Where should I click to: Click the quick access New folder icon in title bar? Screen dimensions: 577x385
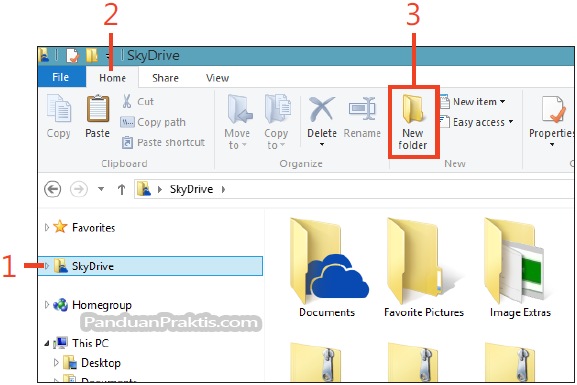[92, 56]
